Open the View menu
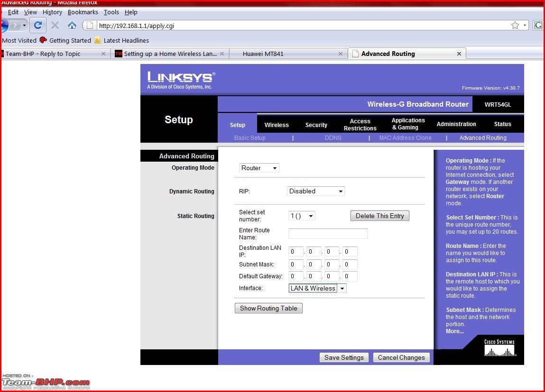The image size is (545, 392). (30, 12)
